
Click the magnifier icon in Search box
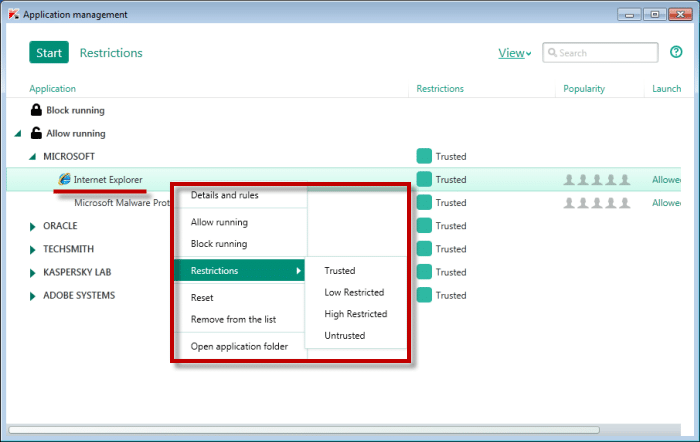tap(552, 53)
